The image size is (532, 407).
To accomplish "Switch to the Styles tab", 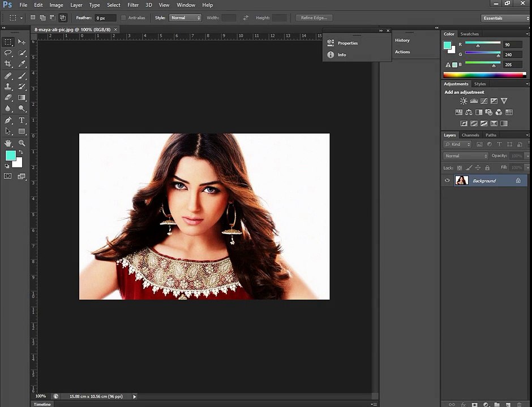I will coord(480,84).
